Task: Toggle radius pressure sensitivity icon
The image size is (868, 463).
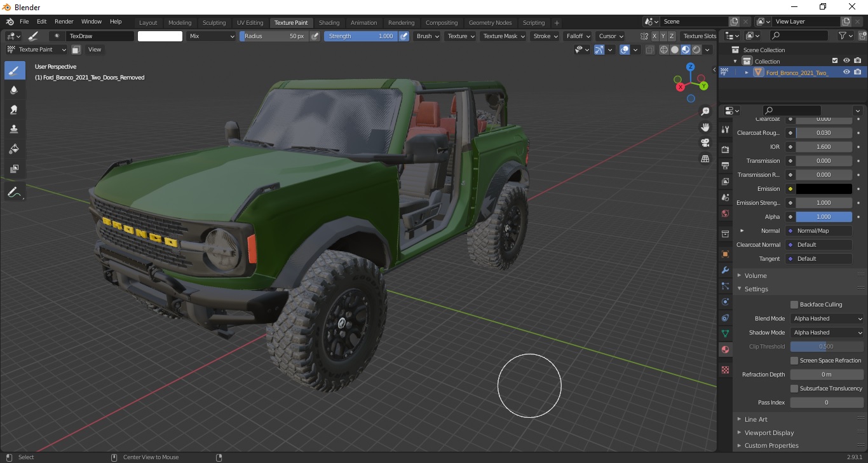Action: [315, 36]
